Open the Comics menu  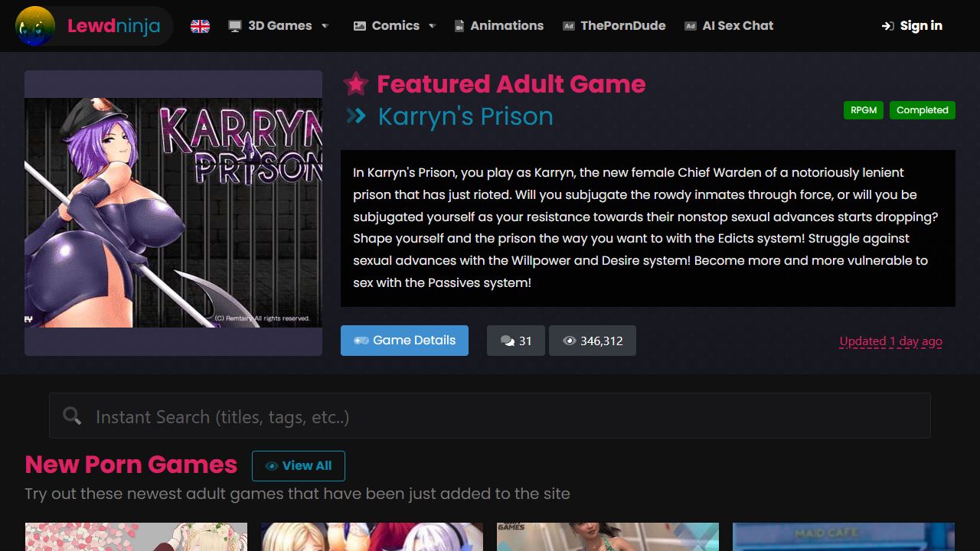point(395,25)
